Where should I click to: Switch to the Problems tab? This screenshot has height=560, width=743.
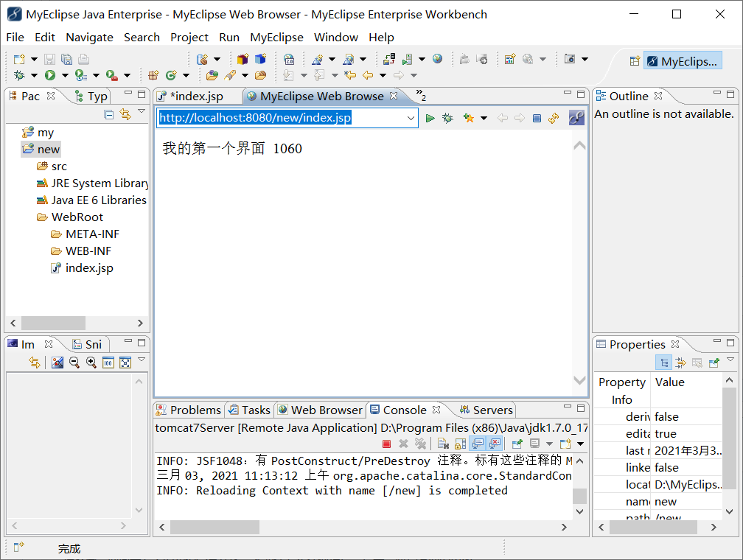(189, 410)
